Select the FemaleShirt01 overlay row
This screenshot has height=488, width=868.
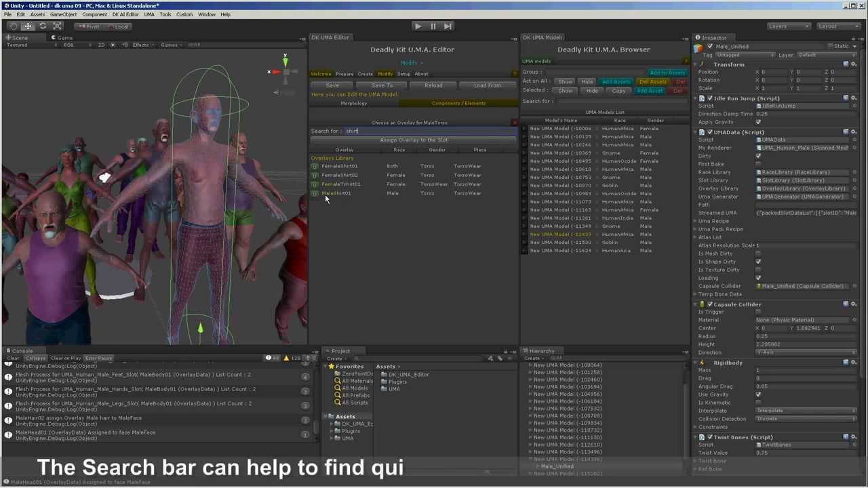click(414, 166)
